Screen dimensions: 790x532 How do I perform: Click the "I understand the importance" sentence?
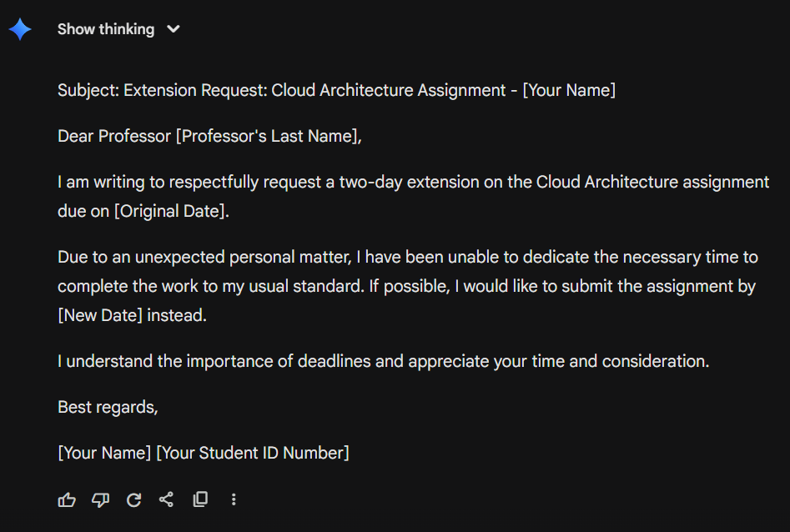point(383,361)
